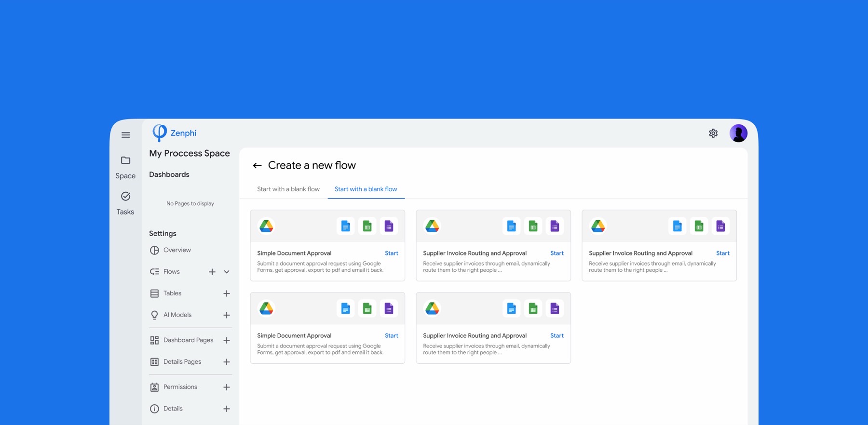This screenshot has width=868, height=425.
Task: Select the Flows item in the sidebar
Action: point(165,272)
